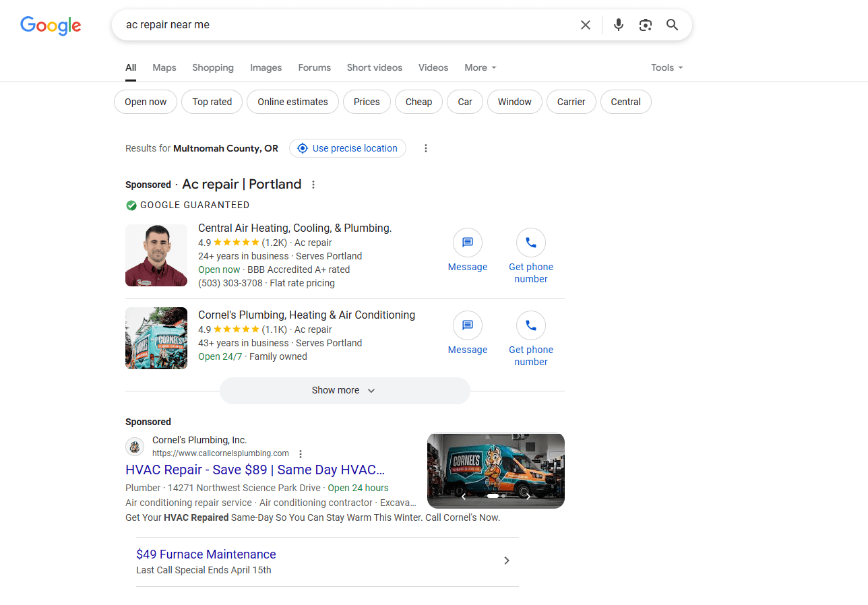Image resolution: width=868 pixels, height=605 pixels.
Task: Click Use precise location button
Action: pyautogui.click(x=348, y=148)
